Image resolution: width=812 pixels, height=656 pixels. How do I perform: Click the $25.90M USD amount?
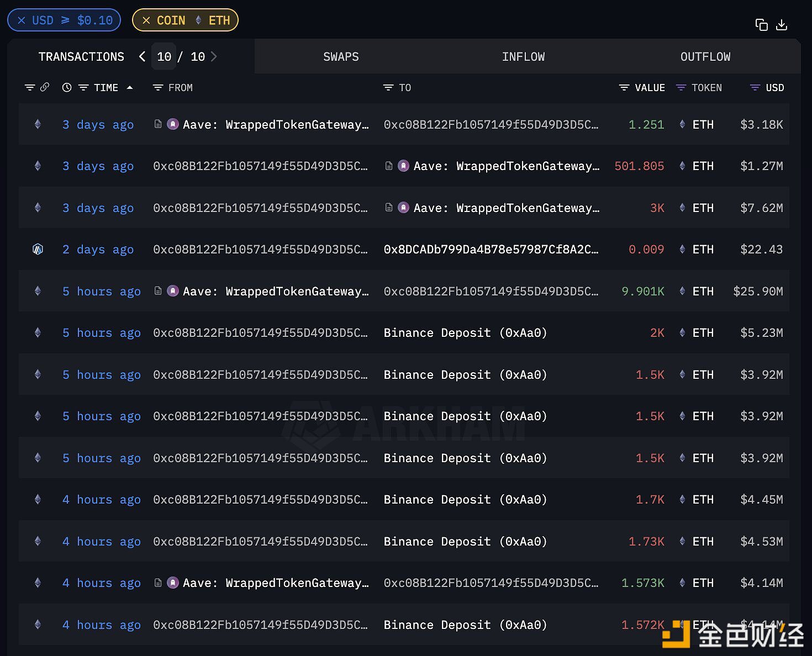(758, 292)
